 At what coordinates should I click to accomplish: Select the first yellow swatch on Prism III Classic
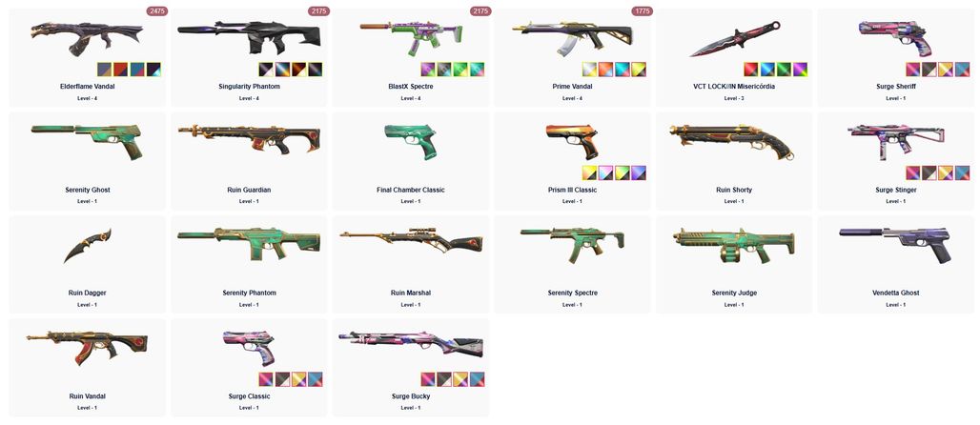pos(589,172)
